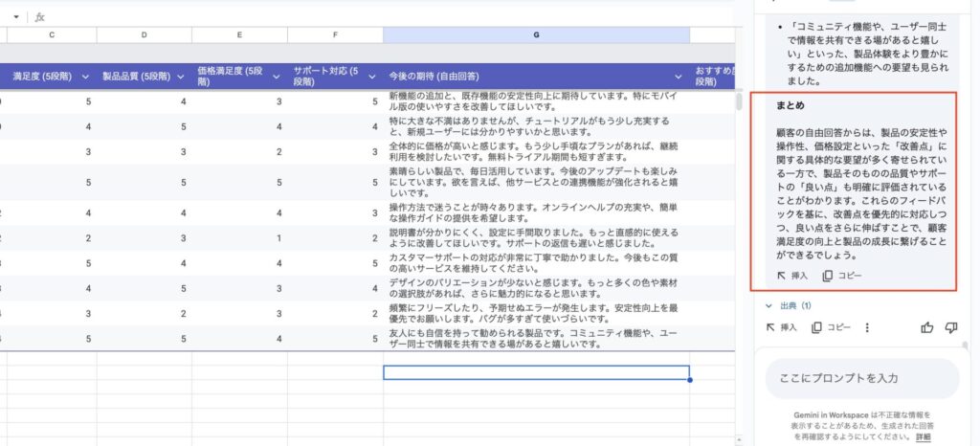This screenshot has width=980, height=446.
Task: Select column G header
Action: pyautogui.click(x=536, y=35)
